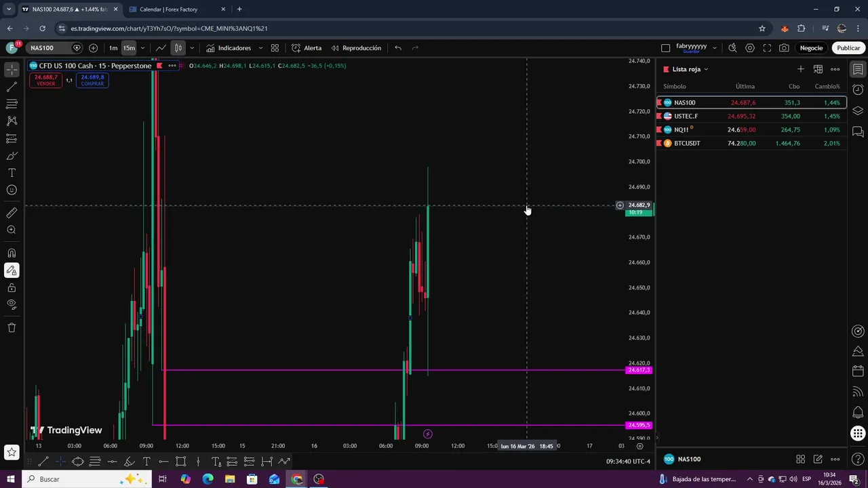Toggle magnet mode in left toolbar
This screenshot has height=488, width=868.
[12, 253]
